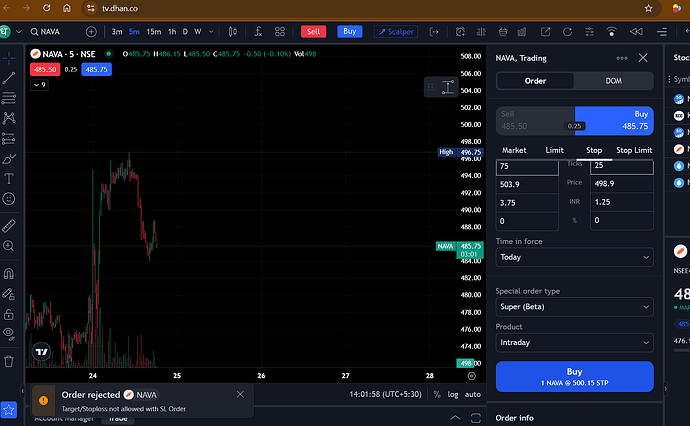Open the pop-out external link icon
This screenshot has height=426, width=690.
pyautogui.click(x=545, y=32)
